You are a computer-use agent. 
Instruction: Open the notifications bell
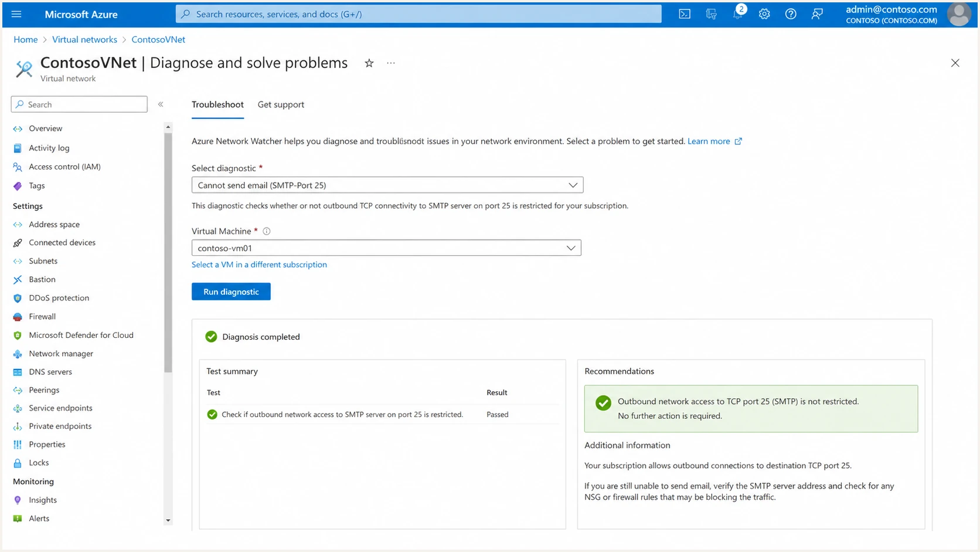[738, 14]
